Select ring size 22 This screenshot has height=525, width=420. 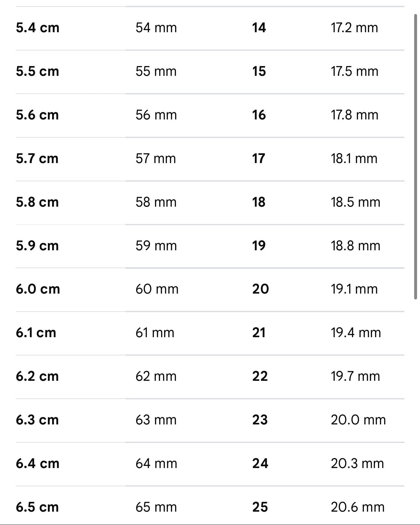(260, 376)
